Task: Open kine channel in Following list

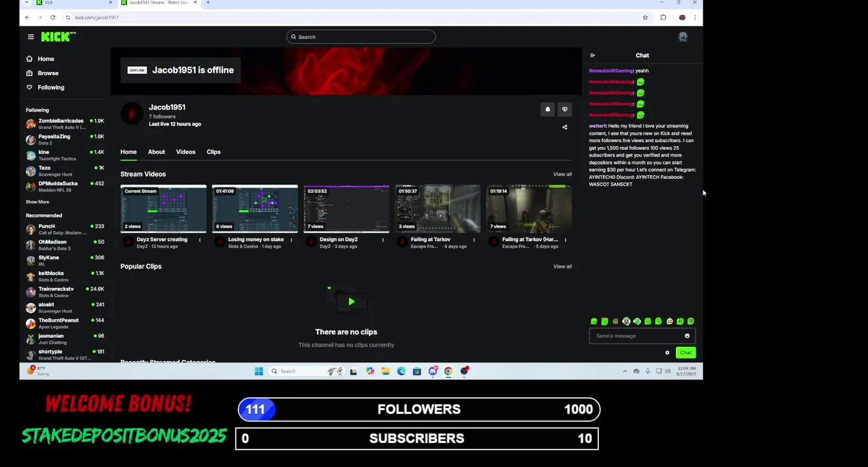Action: click(65, 155)
